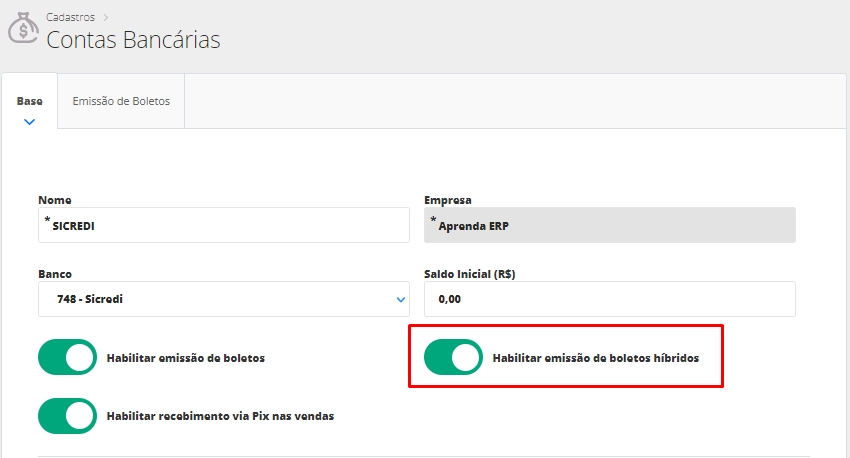Click the Contas Bancárias page title
Screen dimensions: 850x458
(x=133, y=40)
